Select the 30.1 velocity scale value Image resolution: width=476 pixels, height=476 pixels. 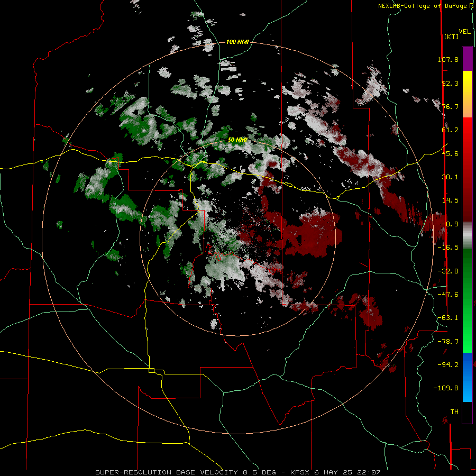450,177
